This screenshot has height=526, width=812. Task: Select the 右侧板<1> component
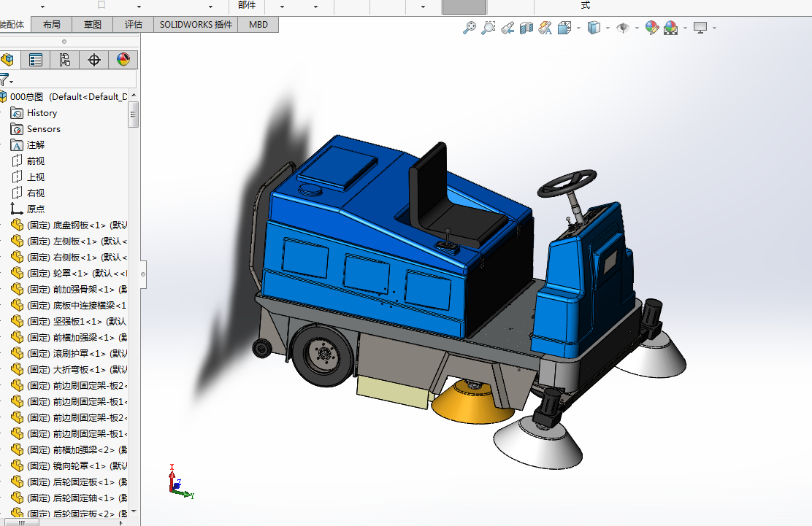(69, 257)
